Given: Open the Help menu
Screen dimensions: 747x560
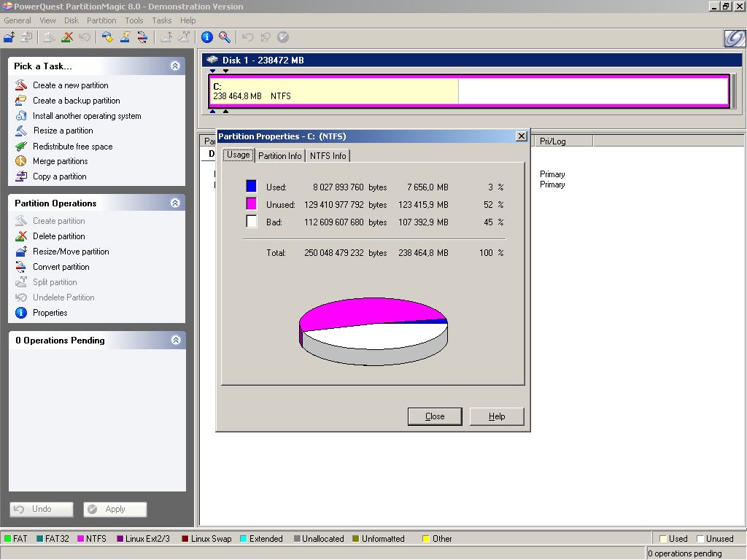Looking at the screenshot, I should point(187,20).
